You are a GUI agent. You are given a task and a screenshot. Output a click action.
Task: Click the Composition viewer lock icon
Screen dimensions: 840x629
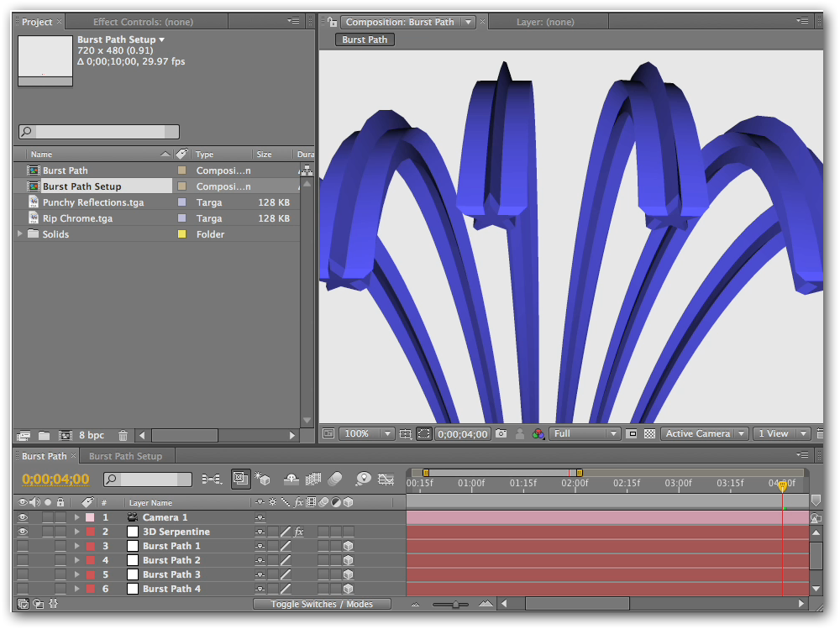pyautogui.click(x=333, y=22)
